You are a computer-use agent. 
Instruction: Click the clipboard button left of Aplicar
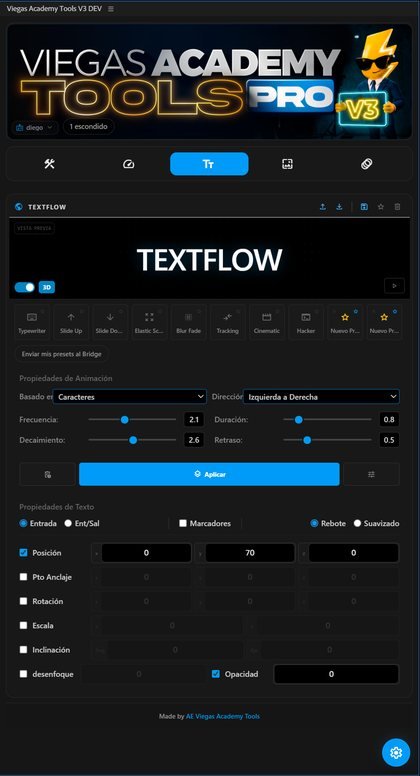pyautogui.click(x=47, y=474)
